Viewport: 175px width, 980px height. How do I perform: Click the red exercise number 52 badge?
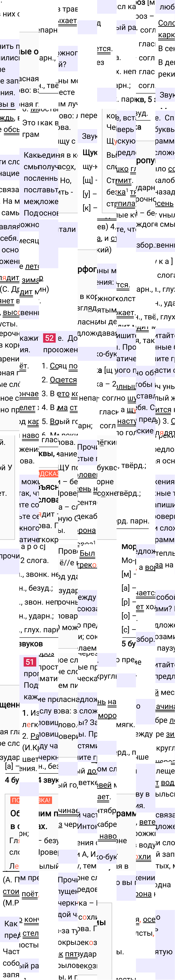click(50, 338)
